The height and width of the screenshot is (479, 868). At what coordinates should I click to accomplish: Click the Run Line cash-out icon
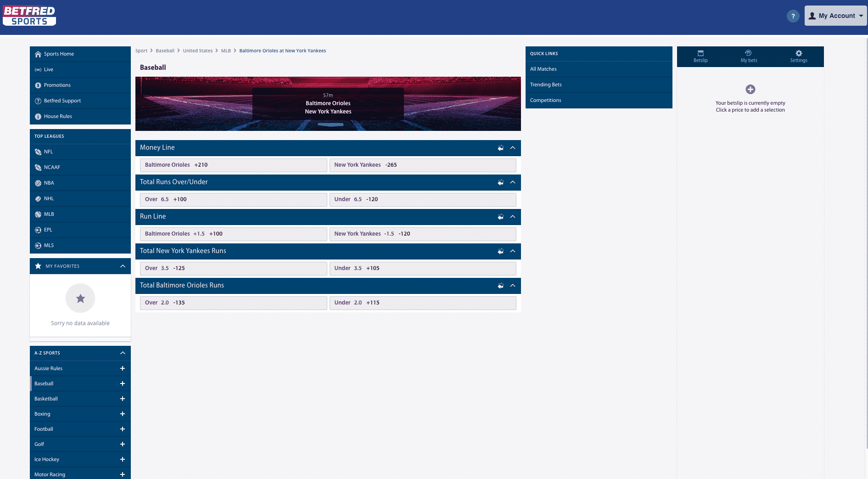coord(500,217)
